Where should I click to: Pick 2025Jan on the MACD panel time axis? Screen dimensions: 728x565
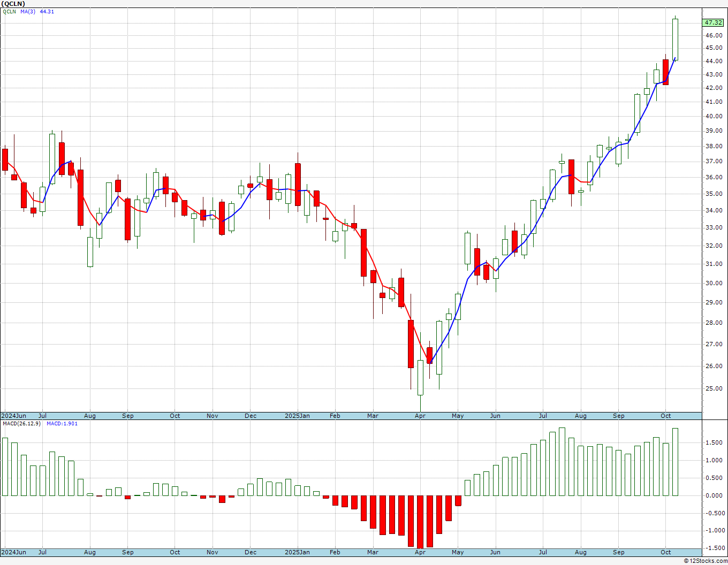297,552
